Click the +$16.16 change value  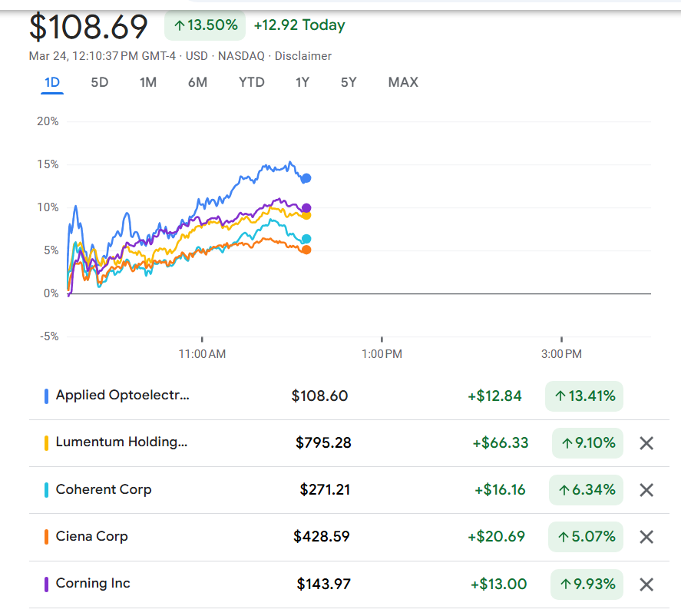pos(500,490)
